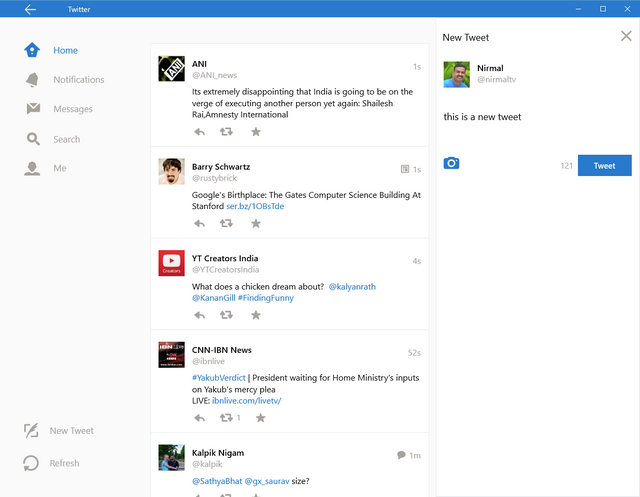Viewport: 640px width, 497px height.
Task: Click the @kalpik handle
Action: (x=207, y=464)
